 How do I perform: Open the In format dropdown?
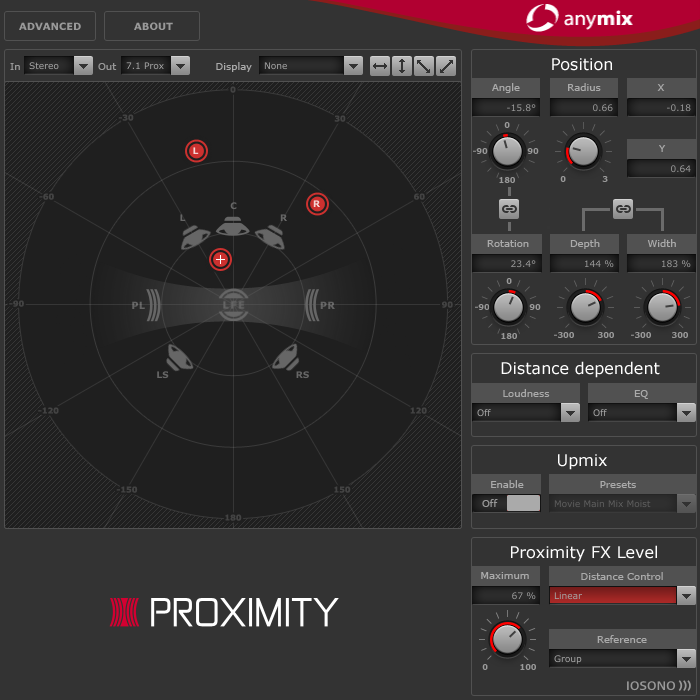58,66
